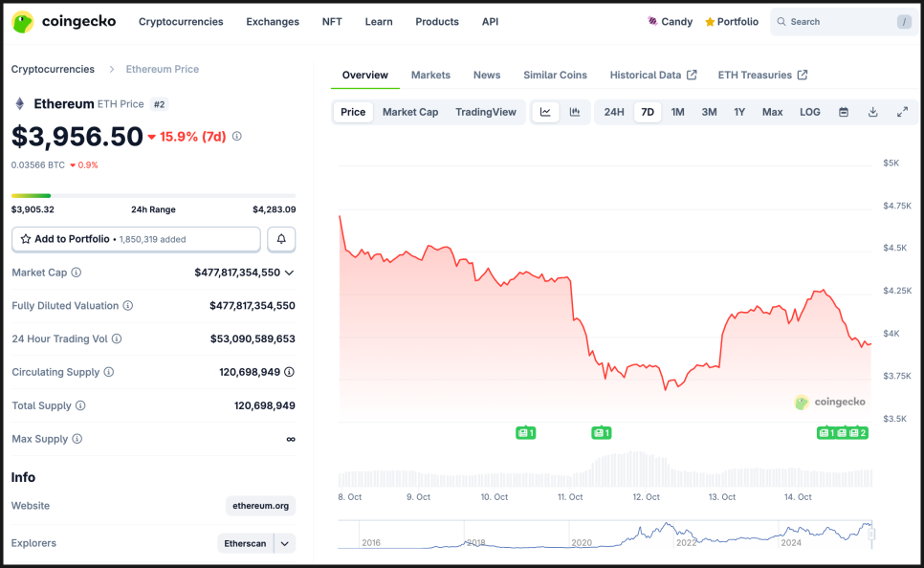Expand the Market Cap chevron
Screen dimensions: 924x568
click(x=290, y=273)
